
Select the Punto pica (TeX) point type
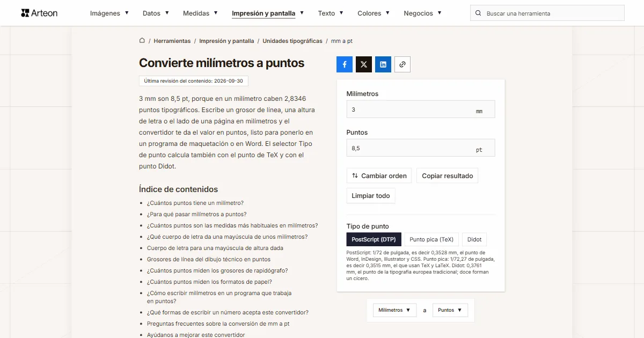click(x=431, y=239)
